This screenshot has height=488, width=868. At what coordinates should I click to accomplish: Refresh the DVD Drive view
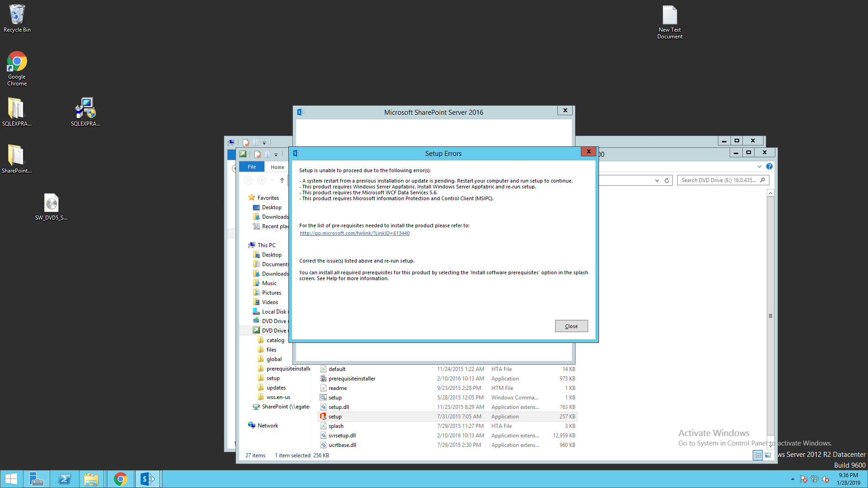coord(667,180)
